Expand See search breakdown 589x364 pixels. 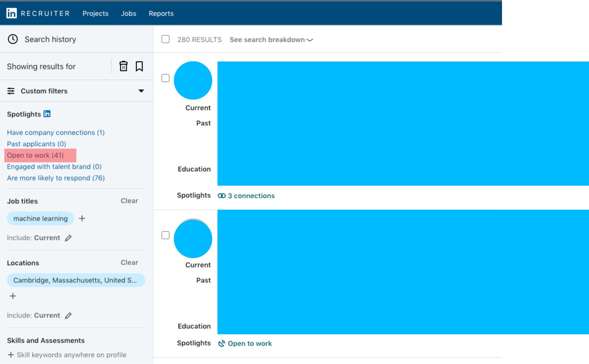[271, 40]
